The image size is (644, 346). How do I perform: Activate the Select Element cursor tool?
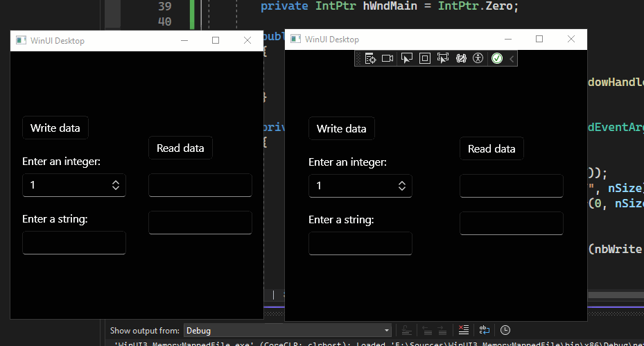pyautogui.click(x=407, y=58)
